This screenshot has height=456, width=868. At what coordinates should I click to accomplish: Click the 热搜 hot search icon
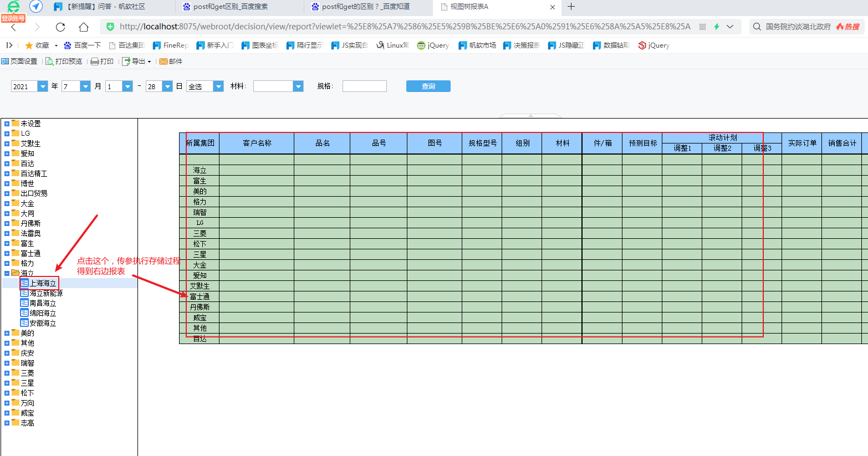848,27
